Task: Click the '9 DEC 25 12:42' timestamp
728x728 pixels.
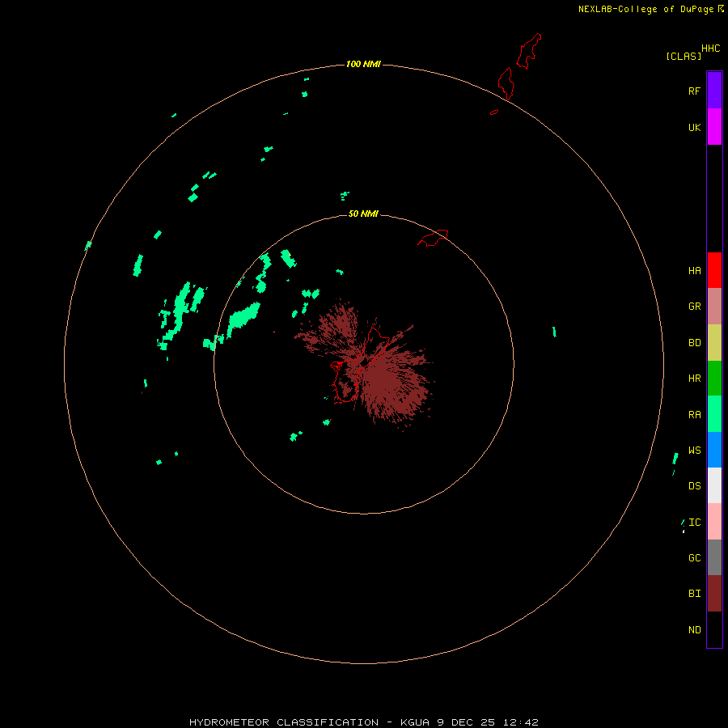Action: point(488,722)
